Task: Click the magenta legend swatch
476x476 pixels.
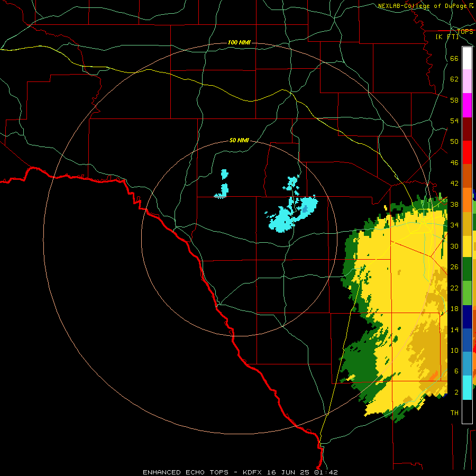Action: [467, 105]
